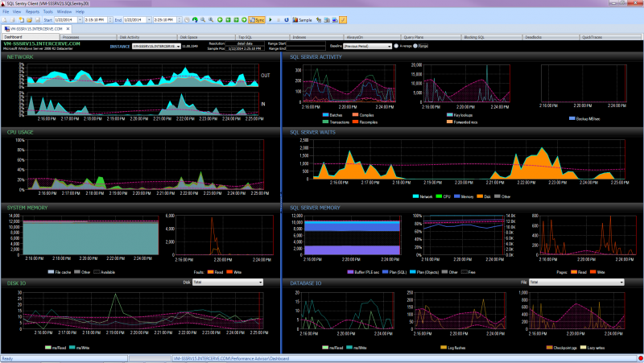Toggle the highlighted orange toolbar button
644x363 pixels.
click(x=344, y=18)
